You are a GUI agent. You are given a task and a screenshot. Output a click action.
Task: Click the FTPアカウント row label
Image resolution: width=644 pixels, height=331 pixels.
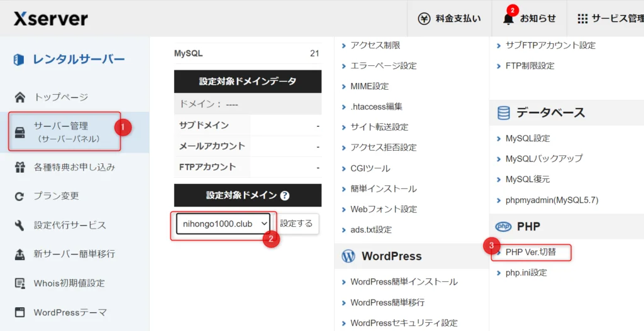coord(208,167)
